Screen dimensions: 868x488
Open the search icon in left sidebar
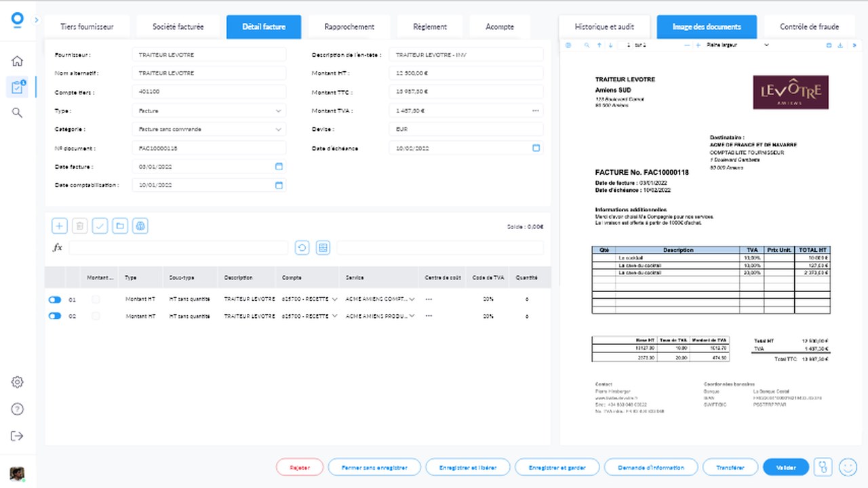(x=18, y=113)
